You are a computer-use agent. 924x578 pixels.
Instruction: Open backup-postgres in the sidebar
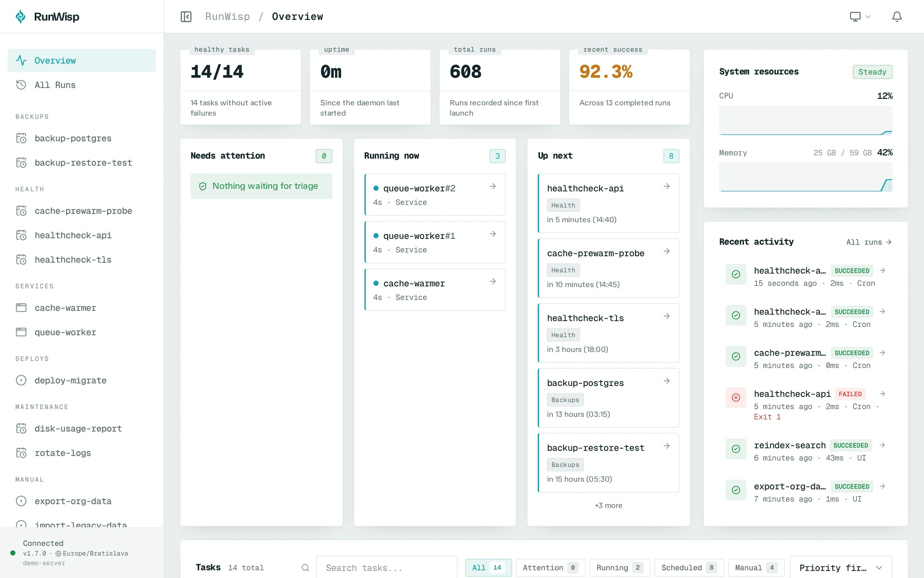[x=82, y=138]
